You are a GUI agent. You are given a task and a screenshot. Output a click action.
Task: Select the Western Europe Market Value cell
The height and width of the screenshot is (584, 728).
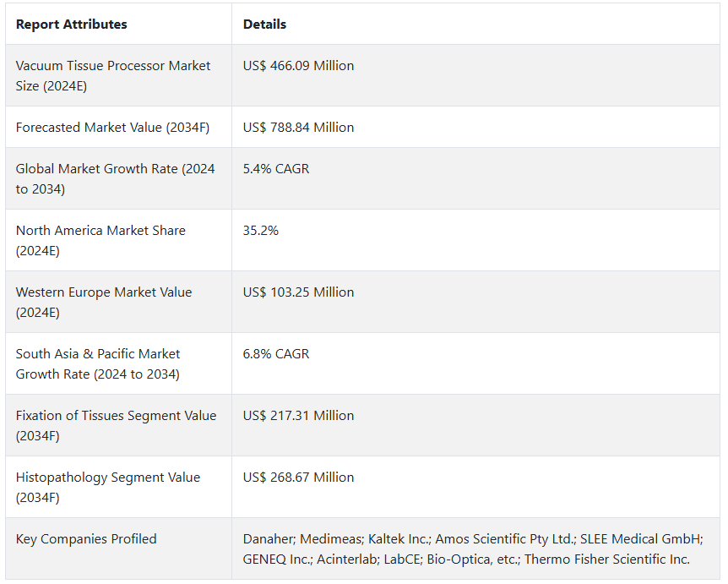104,302
